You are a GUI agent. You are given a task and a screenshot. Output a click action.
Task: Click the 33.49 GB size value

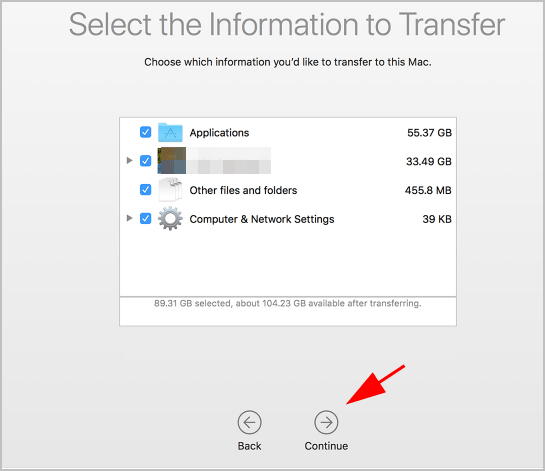coord(429,162)
